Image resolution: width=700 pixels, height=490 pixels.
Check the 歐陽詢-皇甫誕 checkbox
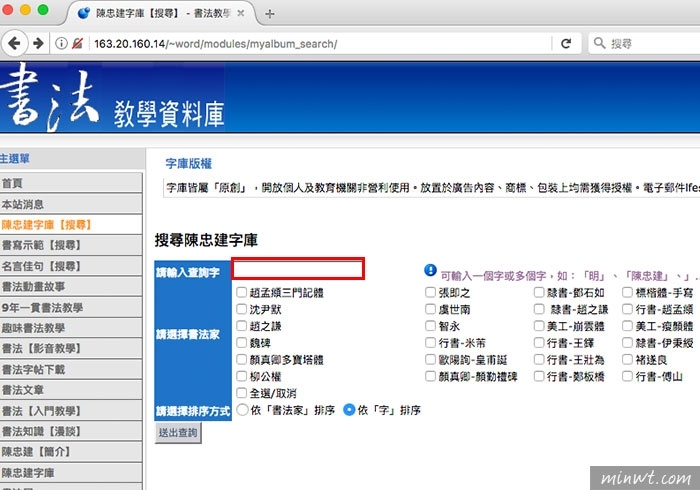(x=430, y=359)
